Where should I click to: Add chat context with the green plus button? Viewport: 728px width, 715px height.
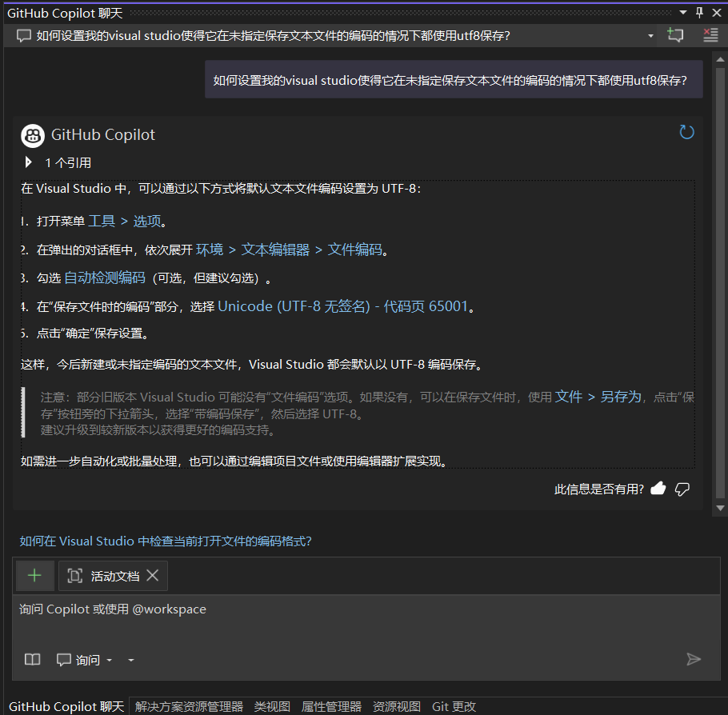[34, 575]
